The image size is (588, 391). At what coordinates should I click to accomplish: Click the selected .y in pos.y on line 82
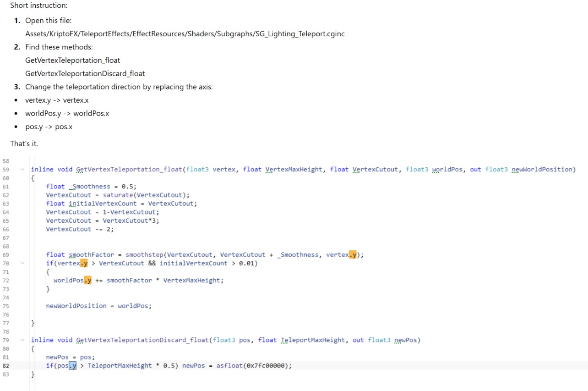[x=72, y=366]
